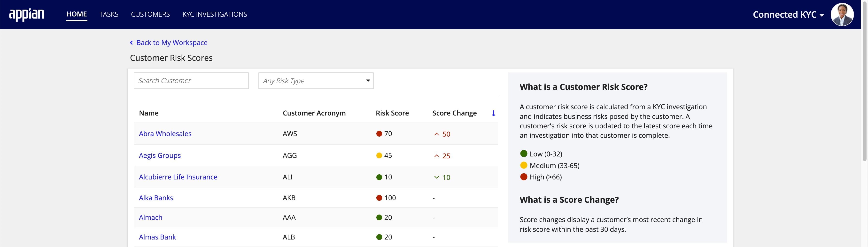Click the ALI acronym cell
868x247 pixels.
[287, 177]
